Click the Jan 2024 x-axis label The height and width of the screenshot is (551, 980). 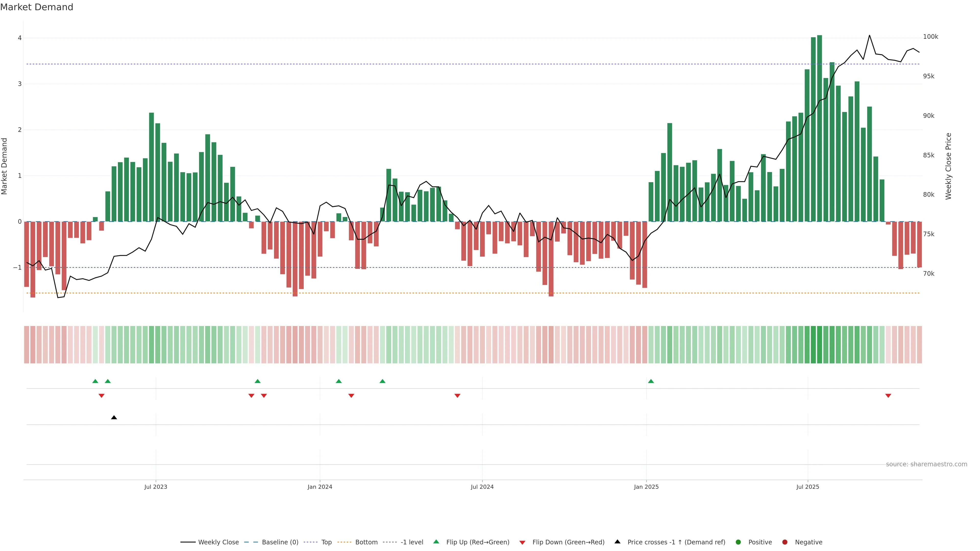[320, 487]
